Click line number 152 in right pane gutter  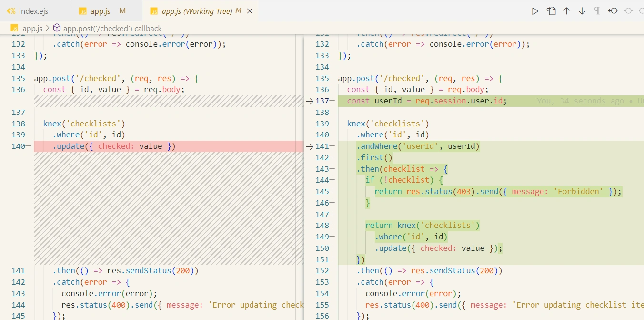pyautogui.click(x=322, y=271)
